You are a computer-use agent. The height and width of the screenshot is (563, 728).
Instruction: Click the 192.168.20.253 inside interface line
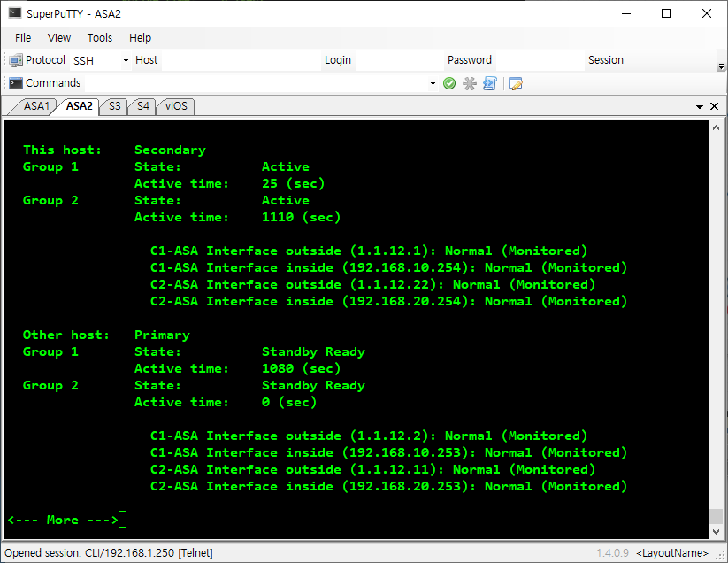coord(388,486)
